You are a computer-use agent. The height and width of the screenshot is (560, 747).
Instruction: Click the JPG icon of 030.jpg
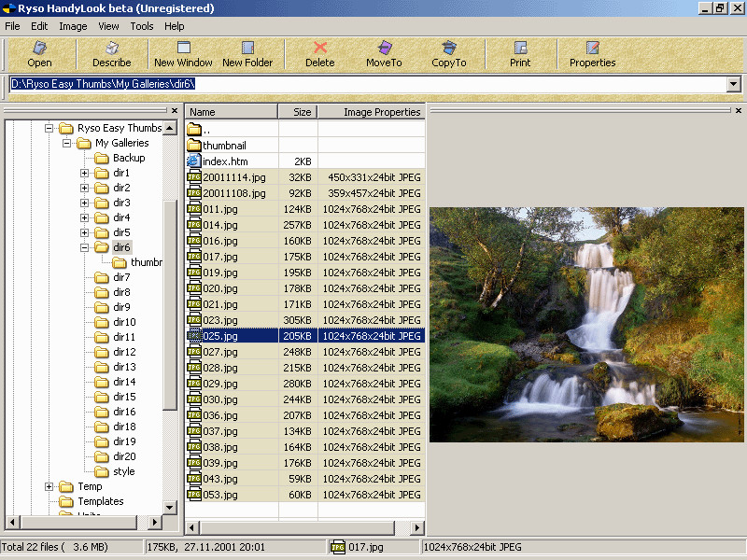pyautogui.click(x=194, y=399)
